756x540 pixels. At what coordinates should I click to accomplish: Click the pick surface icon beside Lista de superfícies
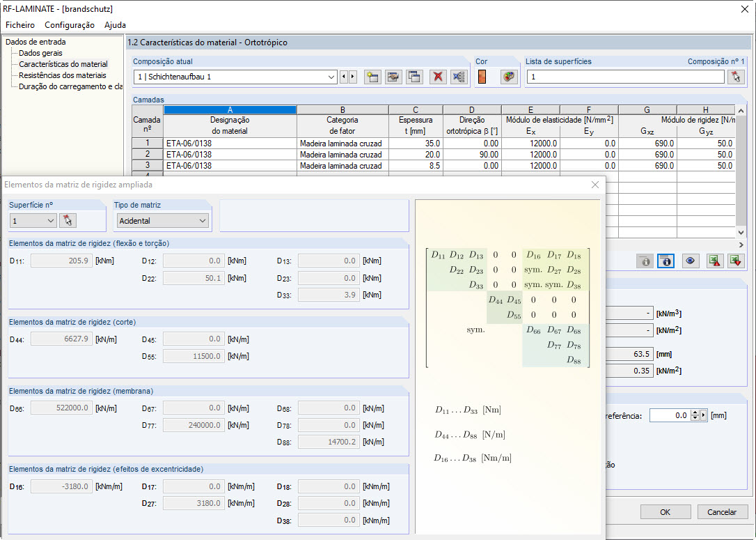[736, 77]
